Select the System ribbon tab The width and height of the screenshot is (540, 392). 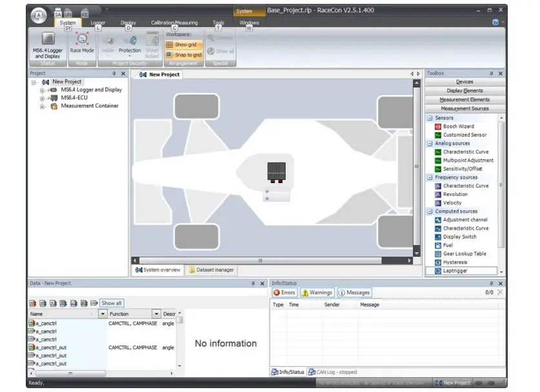(x=68, y=23)
